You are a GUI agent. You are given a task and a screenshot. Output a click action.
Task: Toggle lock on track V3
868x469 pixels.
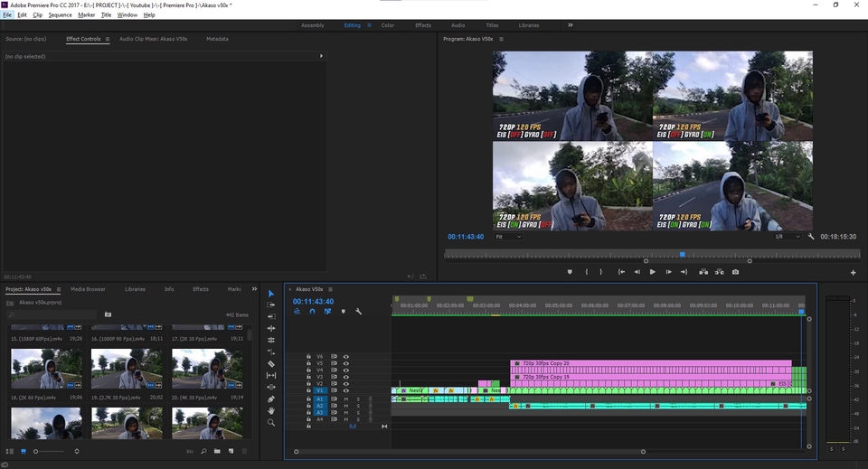309,377
